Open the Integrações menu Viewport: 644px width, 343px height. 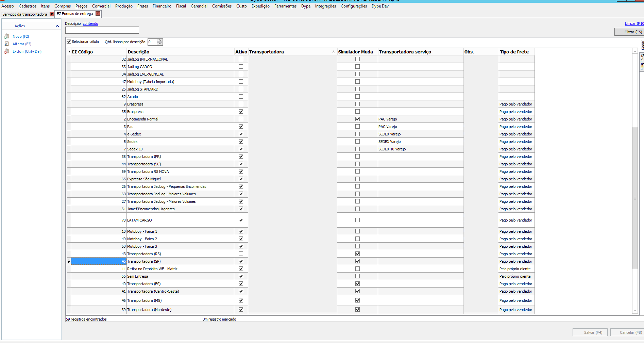325,6
